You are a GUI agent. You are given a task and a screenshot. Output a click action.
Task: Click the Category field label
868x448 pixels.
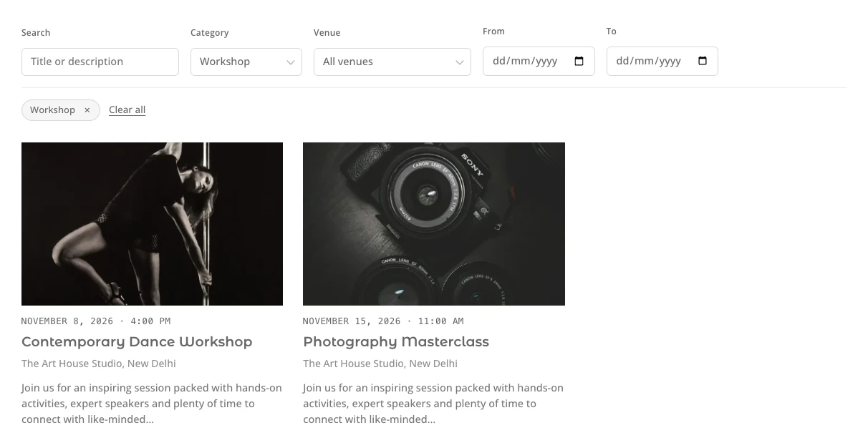click(x=210, y=33)
